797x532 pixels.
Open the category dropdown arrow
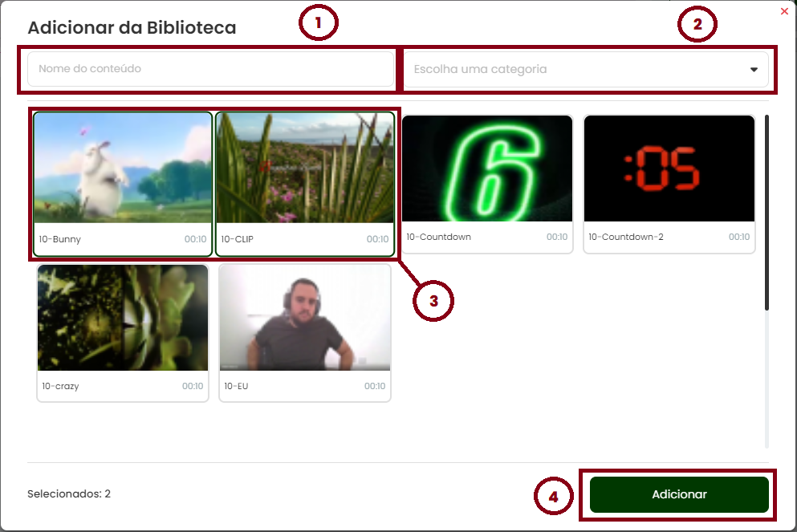click(x=754, y=70)
